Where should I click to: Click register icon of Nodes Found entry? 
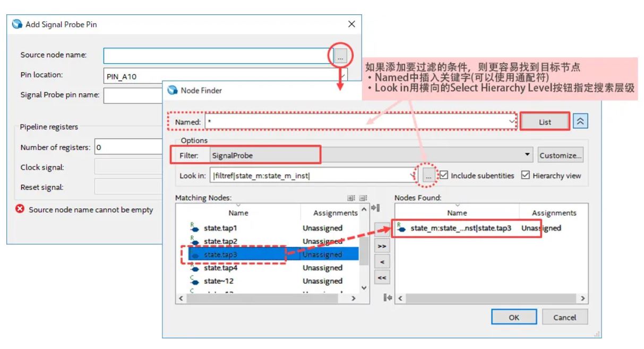pos(402,228)
